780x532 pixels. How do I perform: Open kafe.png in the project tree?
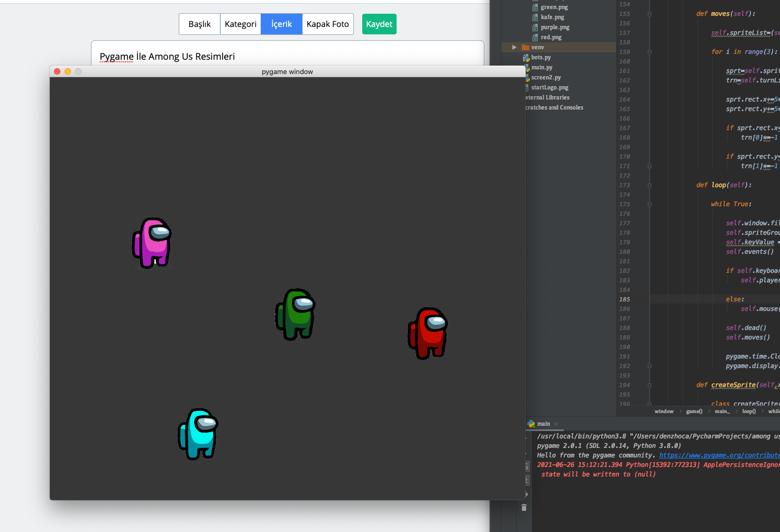552,17
